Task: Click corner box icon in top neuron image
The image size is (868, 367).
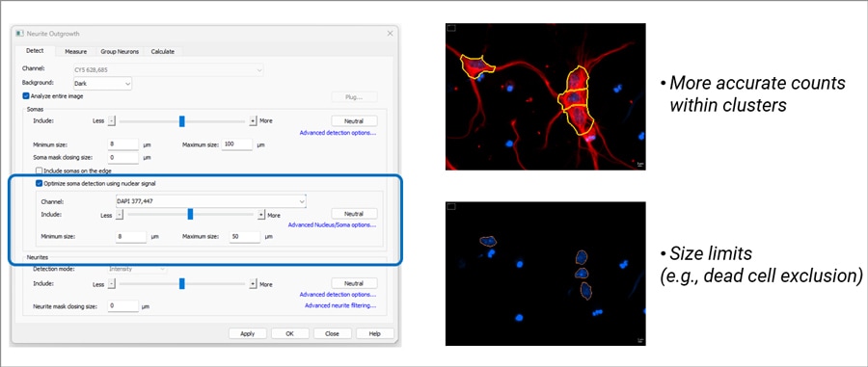Action: (450, 28)
